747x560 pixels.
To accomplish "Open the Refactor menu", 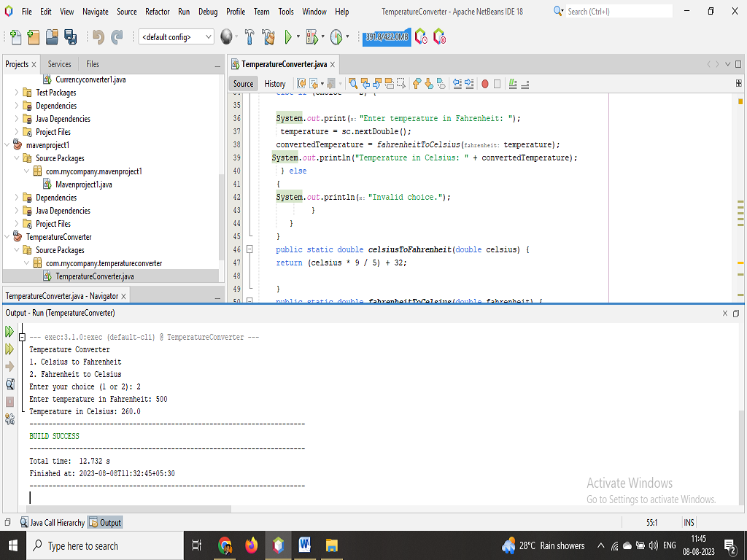I will pyautogui.click(x=158, y=12).
